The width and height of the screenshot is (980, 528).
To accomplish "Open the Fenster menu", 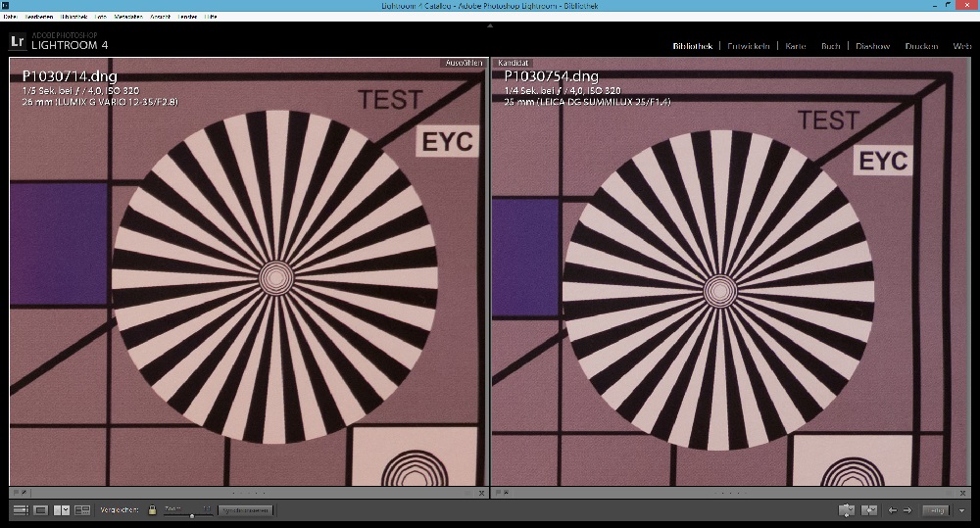I will 188,17.
